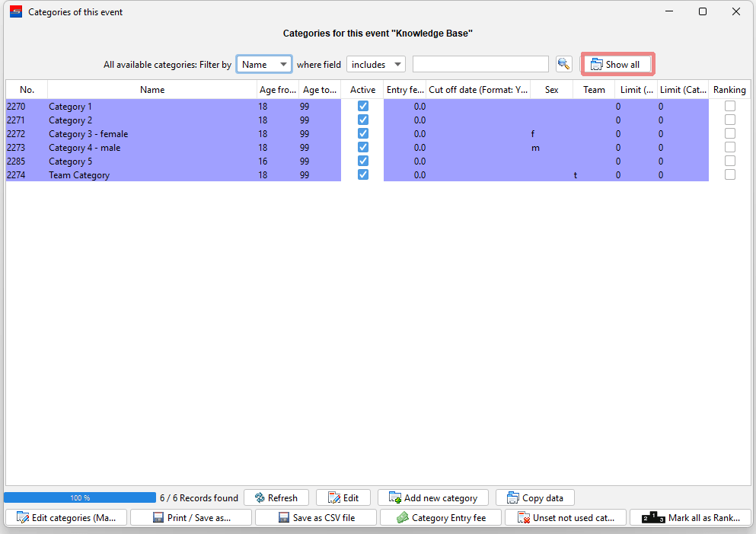Click Print / Save as button
Viewport: 756px width, 534px height.
pos(191,517)
